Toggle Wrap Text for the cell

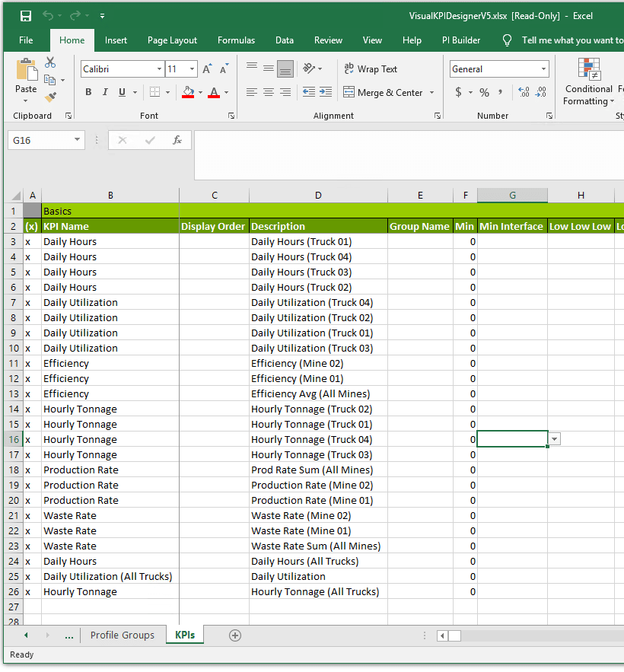(371, 69)
